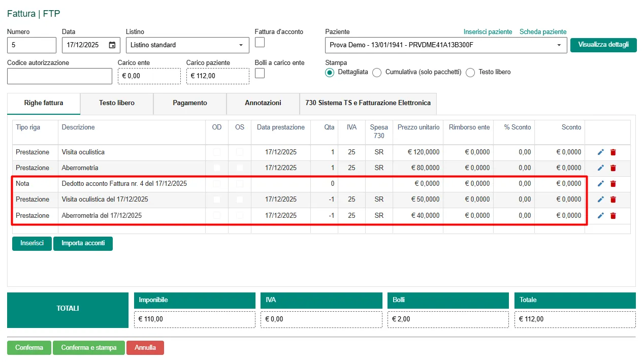Edit the Dedotto acconto note row
Viewport: 644px width, 362px height.
click(600, 184)
